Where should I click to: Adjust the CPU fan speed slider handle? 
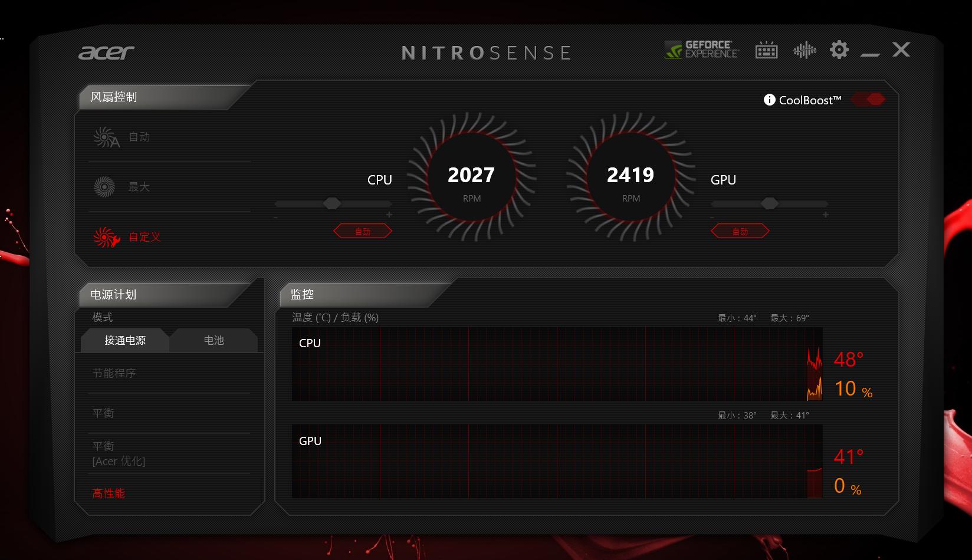[332, 203]
